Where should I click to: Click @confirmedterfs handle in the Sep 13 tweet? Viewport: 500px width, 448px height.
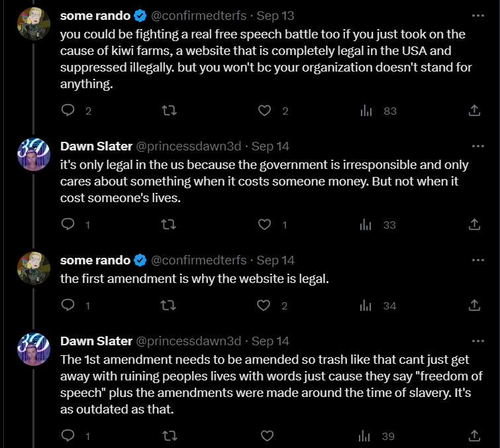click(x=198, y=16)
